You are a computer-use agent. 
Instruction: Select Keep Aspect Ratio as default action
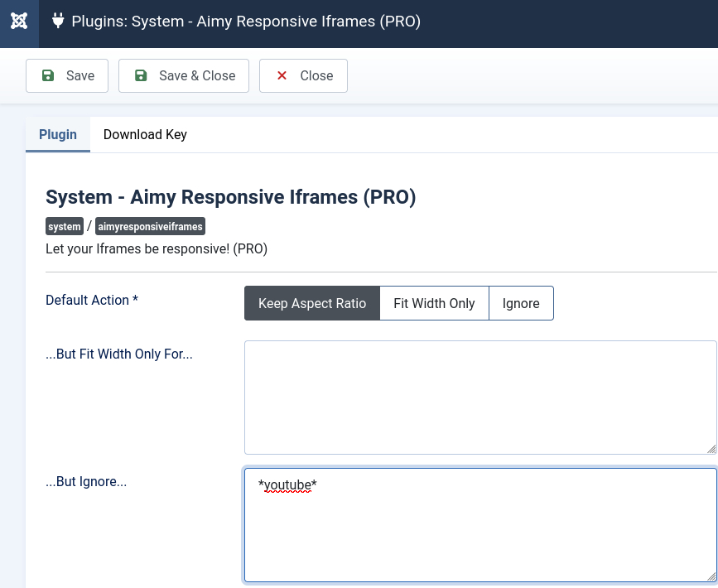pyautogui.click(x=312, y=303)
